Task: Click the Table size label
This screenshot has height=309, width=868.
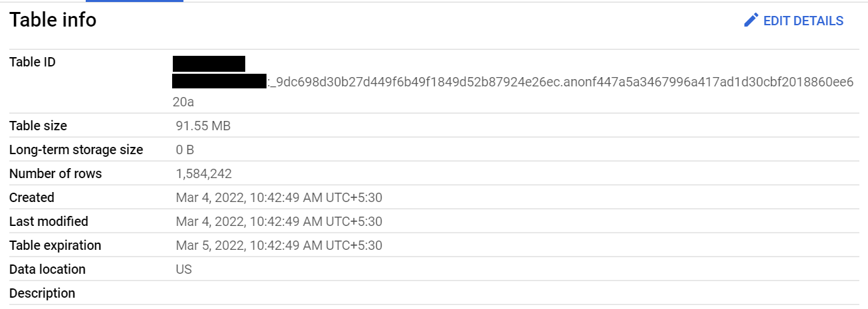Action: pos(38,126)
